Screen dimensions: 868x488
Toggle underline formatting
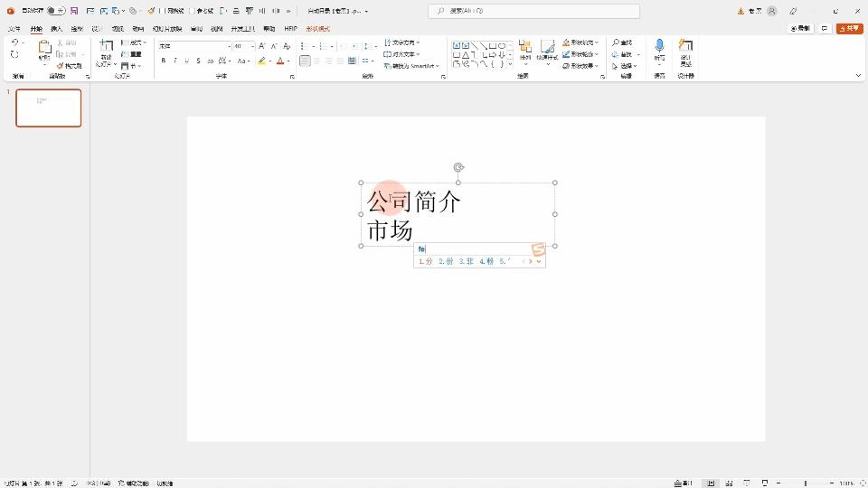click(187, 61)
